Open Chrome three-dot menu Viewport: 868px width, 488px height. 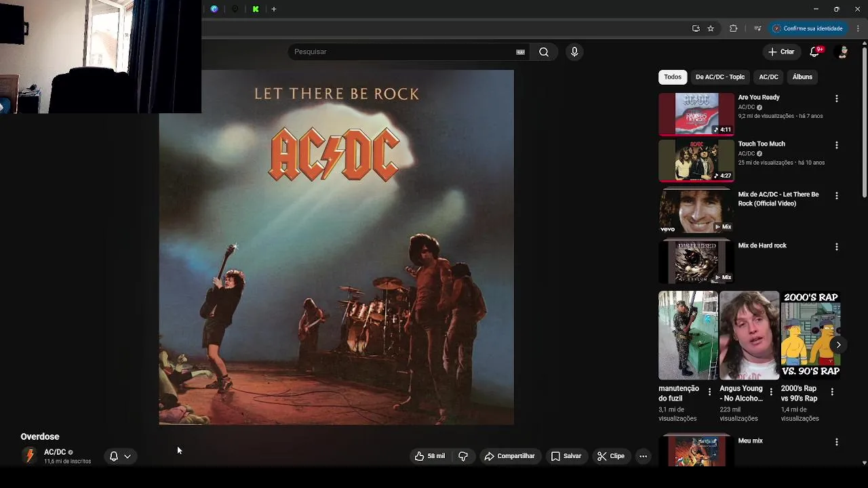click(x=858, y=28)
